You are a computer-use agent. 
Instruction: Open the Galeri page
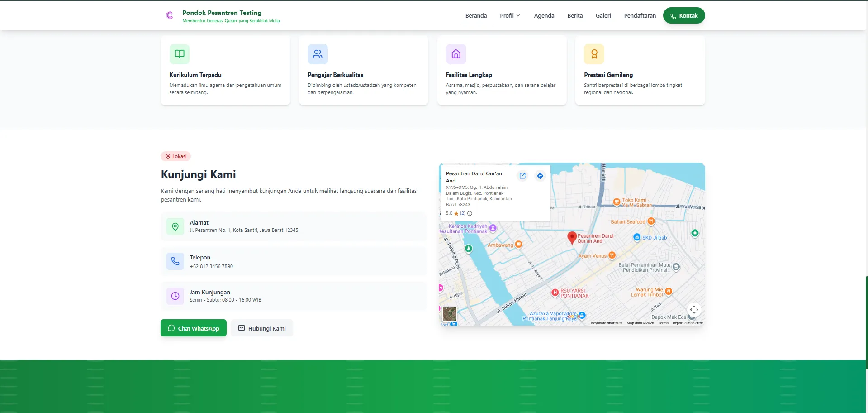(603, 16)
